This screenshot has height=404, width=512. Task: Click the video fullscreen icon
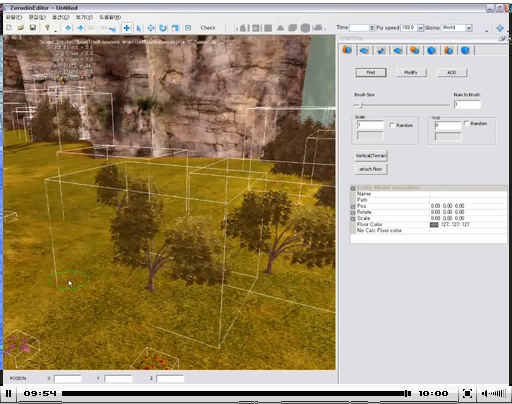point(467,393)
